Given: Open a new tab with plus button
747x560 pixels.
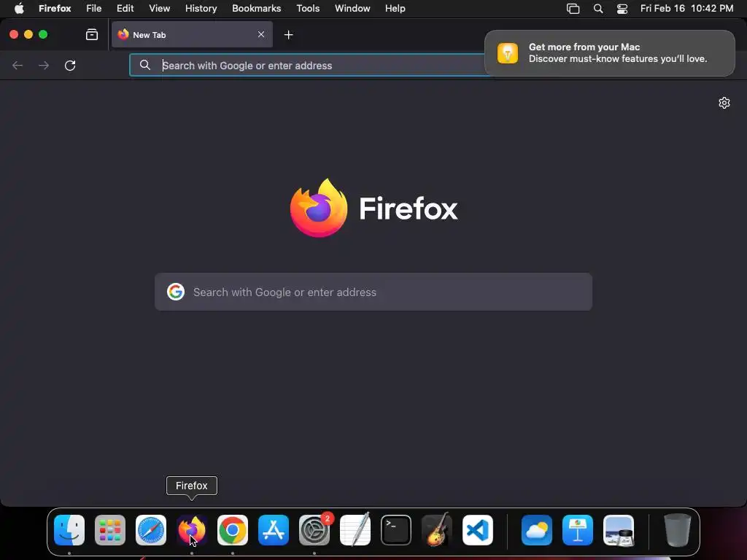Looking at the screenshot, I should (288, 35).
